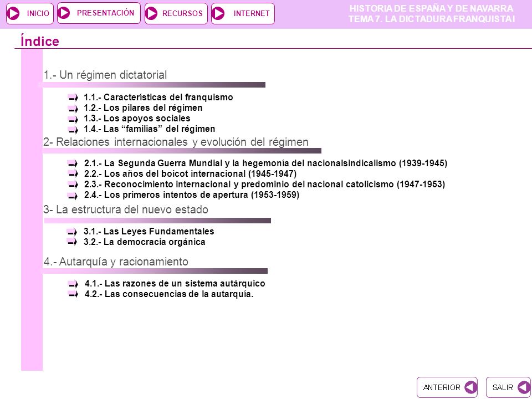Click arrow bullet next to 1.2 Los pilares
The width and height of the screenshot is (532, 399).
coord(73,109)
